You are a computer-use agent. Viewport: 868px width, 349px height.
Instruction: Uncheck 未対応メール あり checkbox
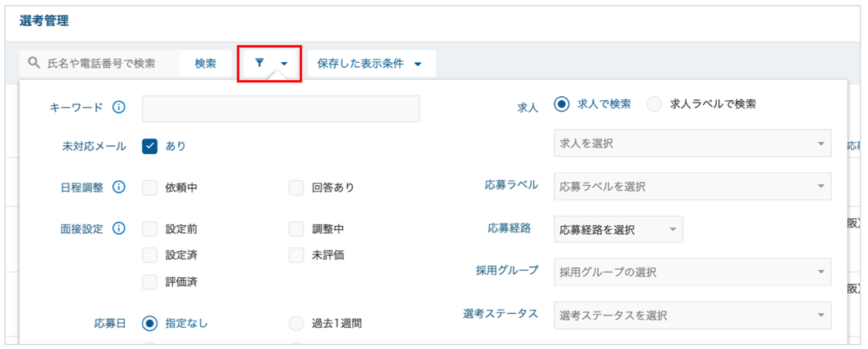(x=150, y=147)
